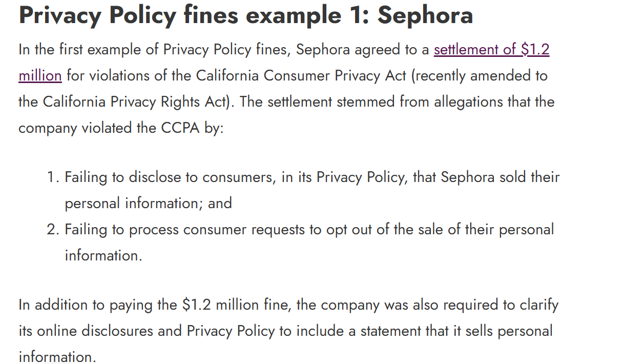The width and height of the screenshot is (644, 364).
Task: Click the words 'Sephora agreed to a'
Action: pyautogui.click(x=363, y=50)
